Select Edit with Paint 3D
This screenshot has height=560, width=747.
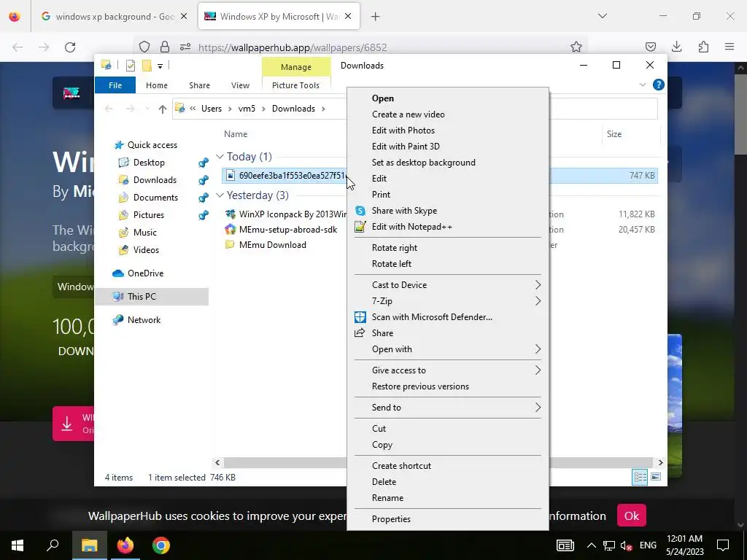tap(406, 146)
